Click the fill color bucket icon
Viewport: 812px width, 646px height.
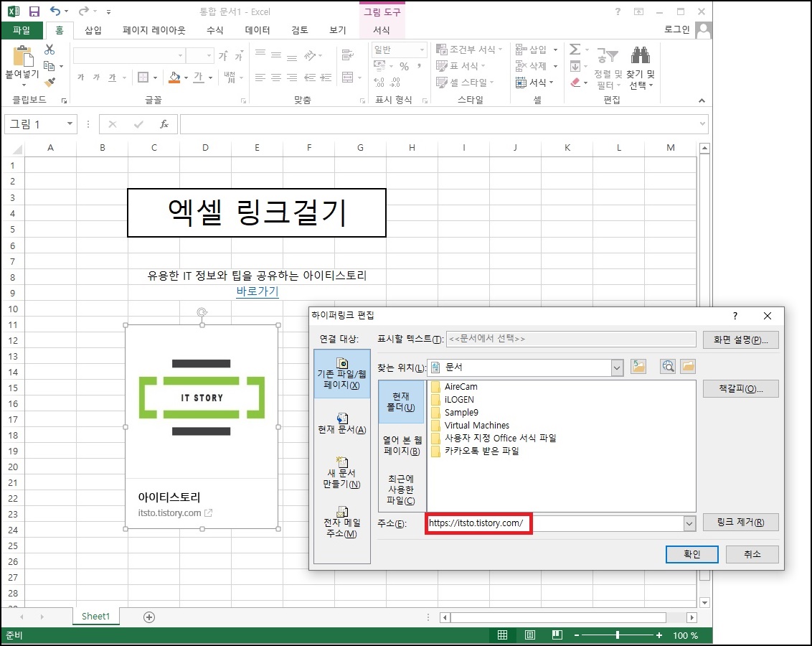pos(175,78)
